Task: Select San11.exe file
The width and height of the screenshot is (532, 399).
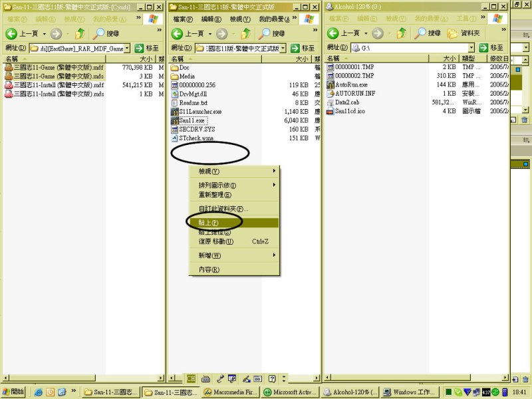Action: click(189, 120)
